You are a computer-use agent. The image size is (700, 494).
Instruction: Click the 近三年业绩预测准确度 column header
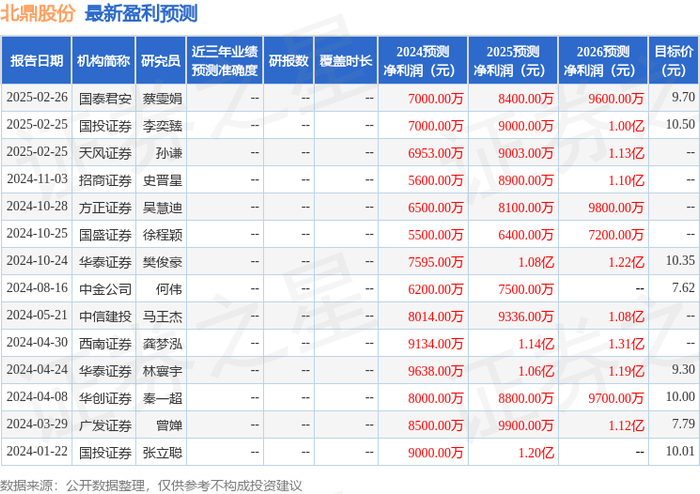click(225, 61)
